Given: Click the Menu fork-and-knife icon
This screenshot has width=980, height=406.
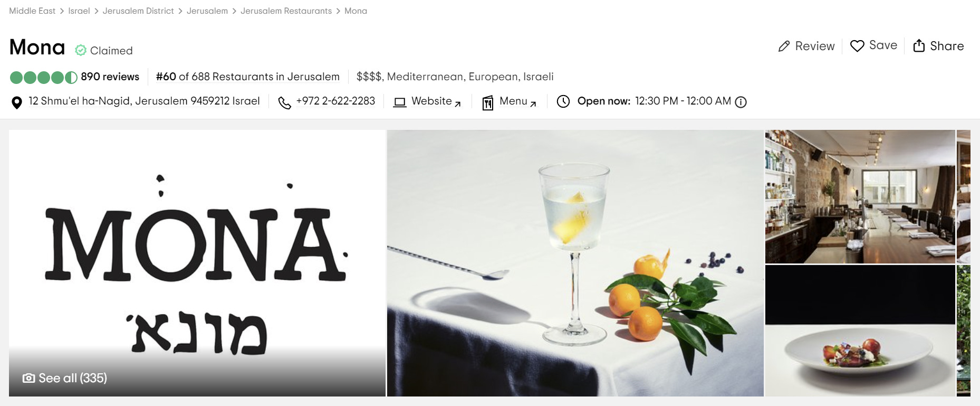Looking at the screenshot, I should point(488,102).
